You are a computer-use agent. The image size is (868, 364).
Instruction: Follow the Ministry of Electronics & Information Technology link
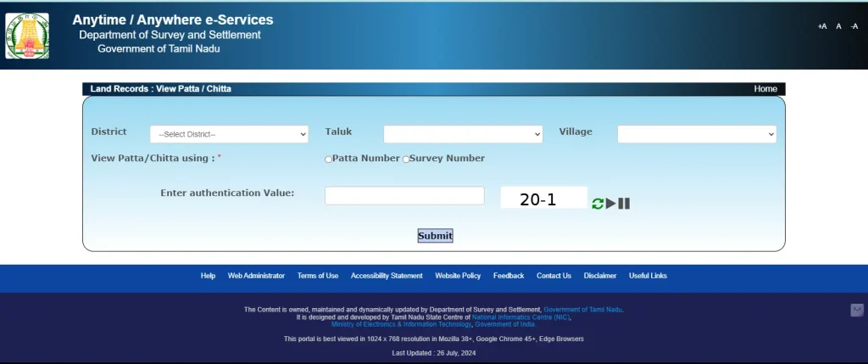click(401, 325)
